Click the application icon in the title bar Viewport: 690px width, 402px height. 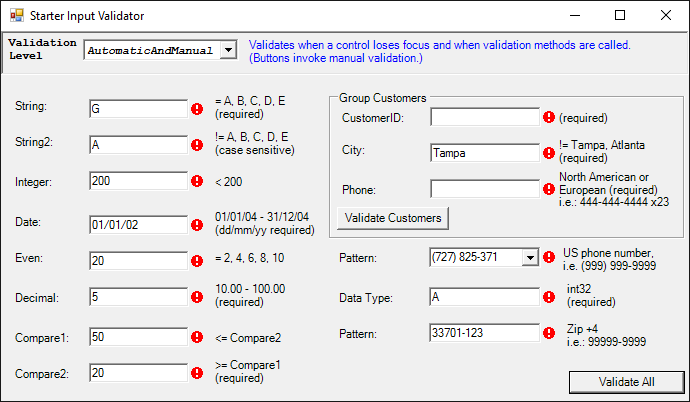(x=16, y=16)
